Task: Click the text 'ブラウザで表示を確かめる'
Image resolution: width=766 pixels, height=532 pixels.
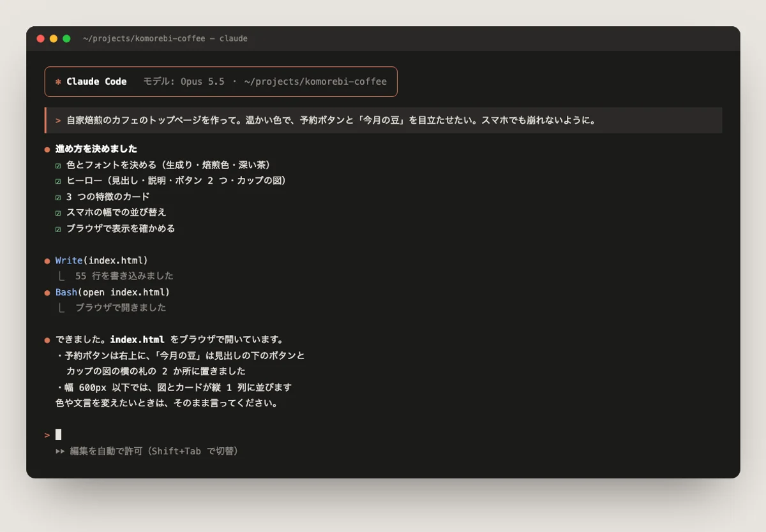Action: (x=121, y=228)
